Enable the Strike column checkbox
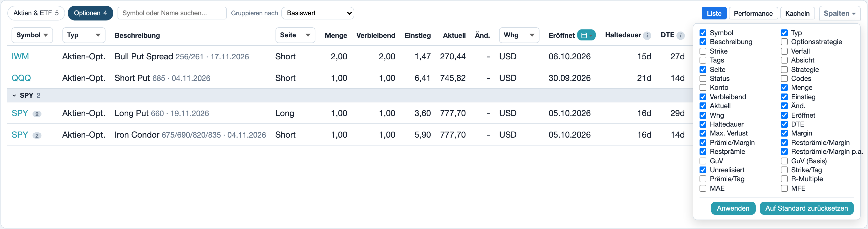The image size is (868, 229). pos(702,51)
